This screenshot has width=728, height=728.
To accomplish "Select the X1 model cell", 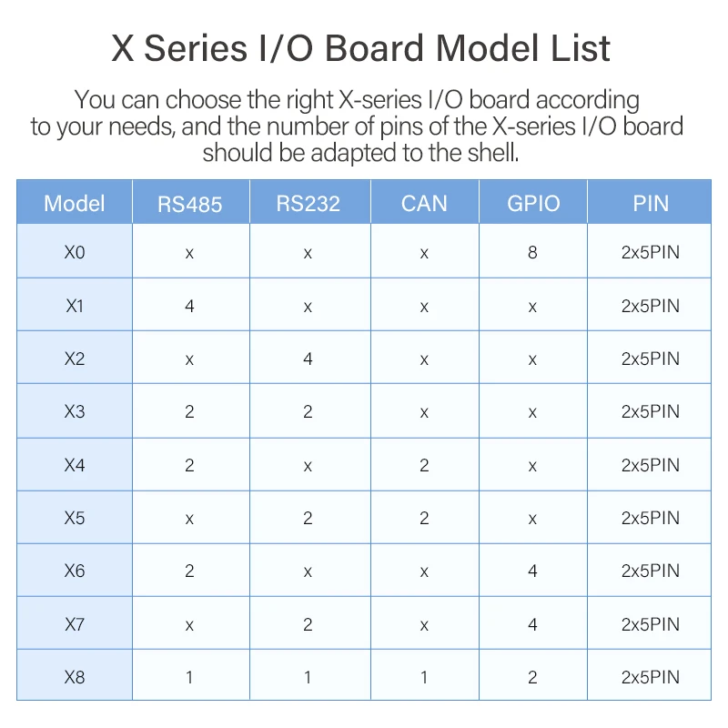I will [75, 306].
